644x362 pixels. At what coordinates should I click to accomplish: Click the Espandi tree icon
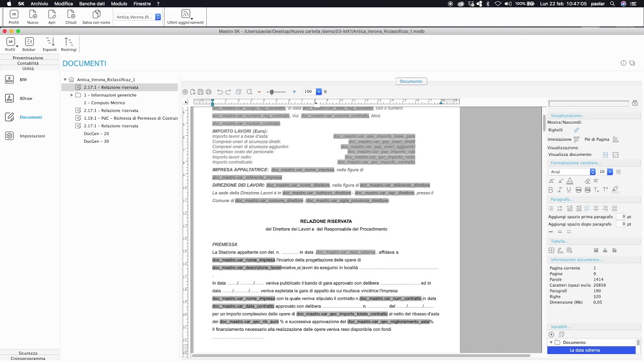50,42
